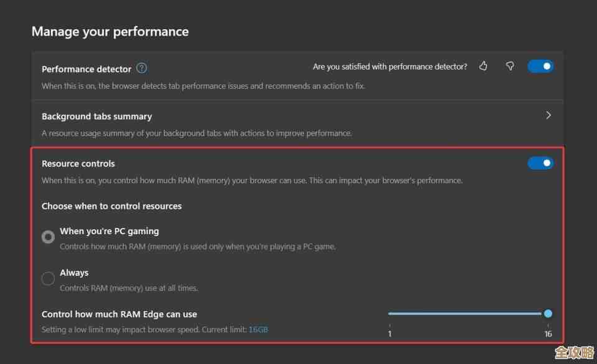597x364 pixels.
Task: Turn off the Performance detector toggle
Action: pyautogui.click(x=540, y=66)
